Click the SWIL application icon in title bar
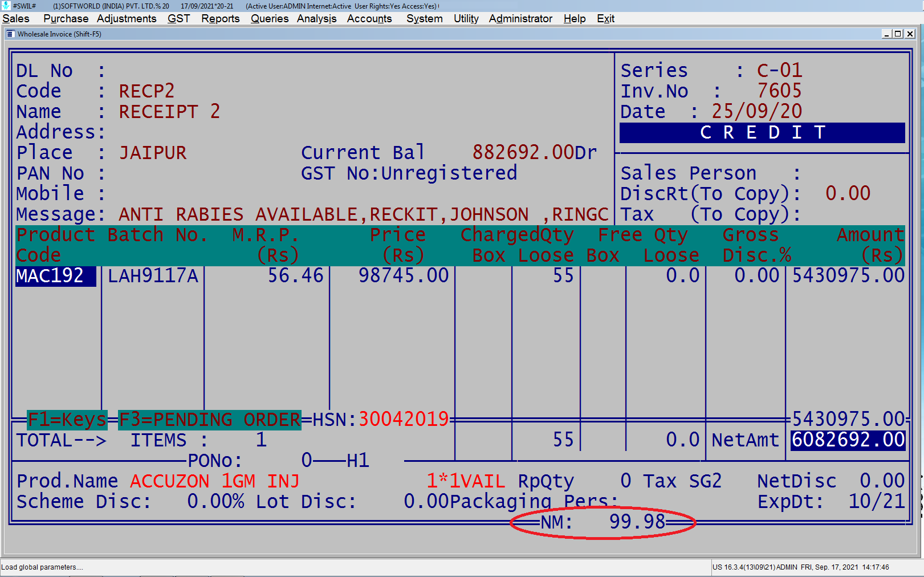The image size is (924, 577). (6, 6)
